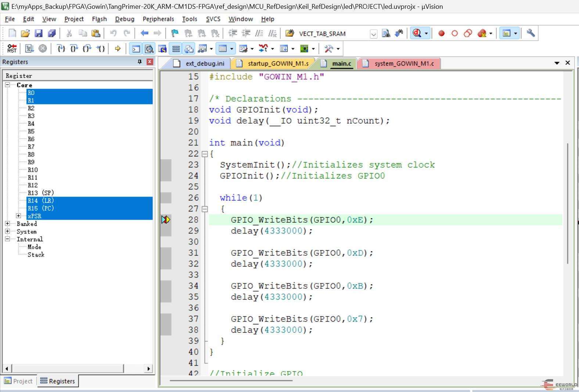This screenshot has width=579, height=392.
Task: Select R13 (SP) register row
Action: (90, 193)
